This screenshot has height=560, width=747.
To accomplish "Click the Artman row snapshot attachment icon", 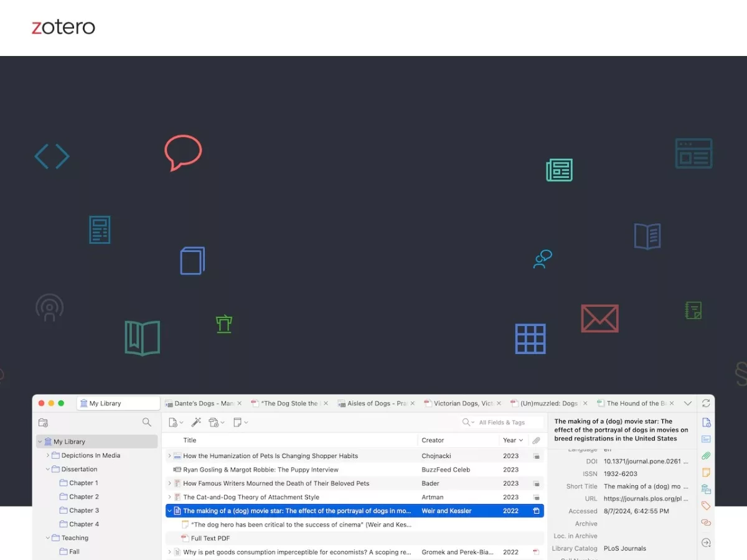I will coord(536,497).
